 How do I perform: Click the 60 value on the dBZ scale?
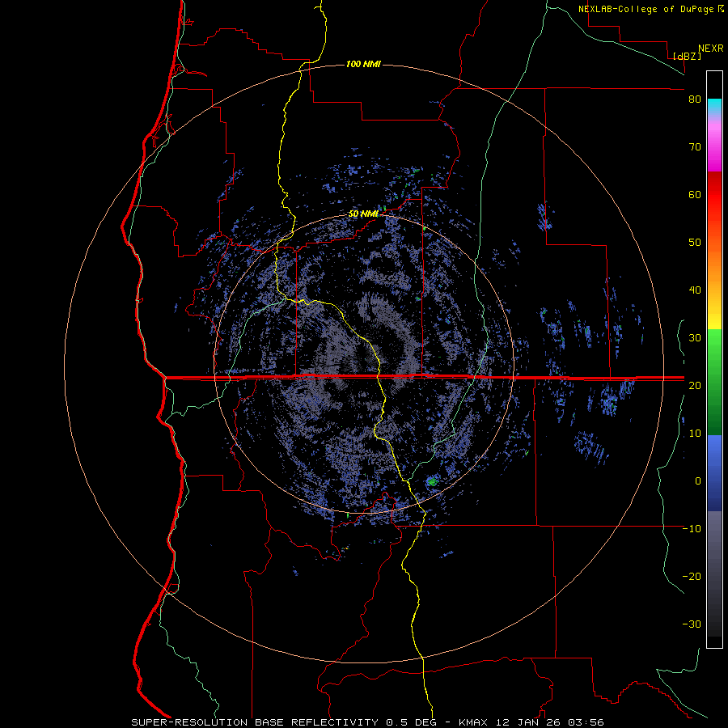tap(695, 195)
